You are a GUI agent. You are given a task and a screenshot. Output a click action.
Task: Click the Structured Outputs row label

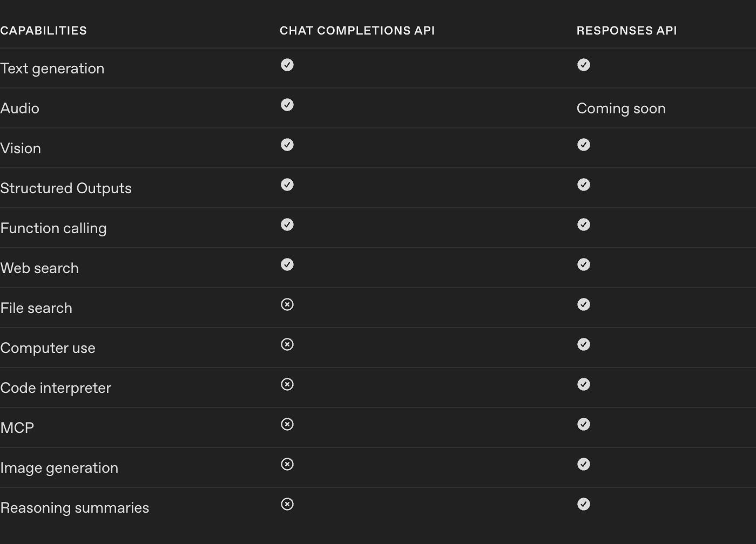(66, 188)
